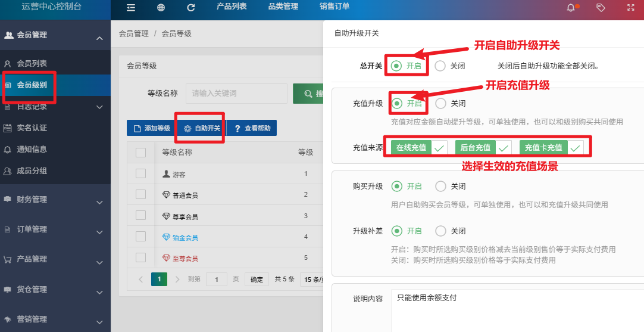Click the 确定 pagination button

pos(257,280)
